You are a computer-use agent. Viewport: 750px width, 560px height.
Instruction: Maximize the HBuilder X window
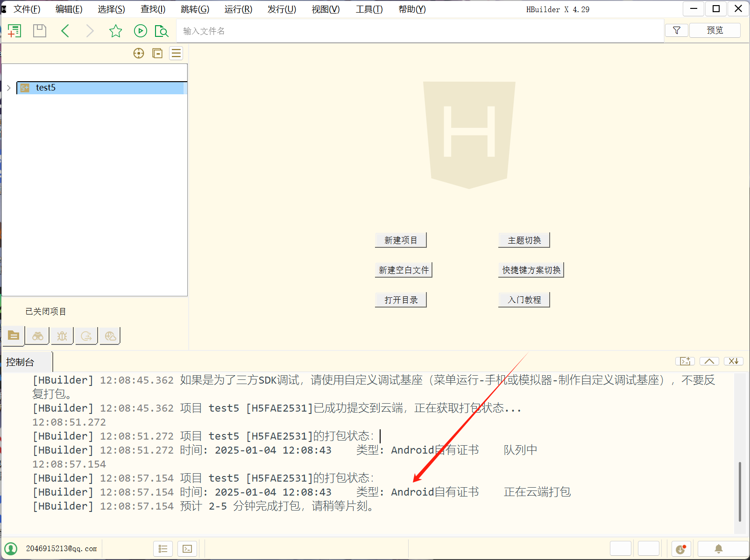[716, 9]
